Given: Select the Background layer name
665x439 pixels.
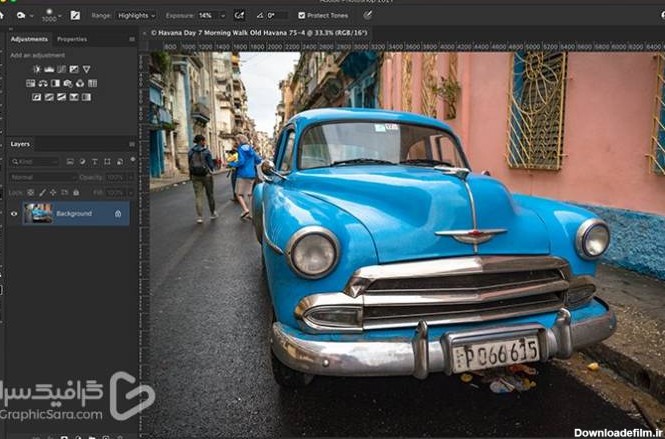Looking at the screenshot, I should [x=74, y=213].
